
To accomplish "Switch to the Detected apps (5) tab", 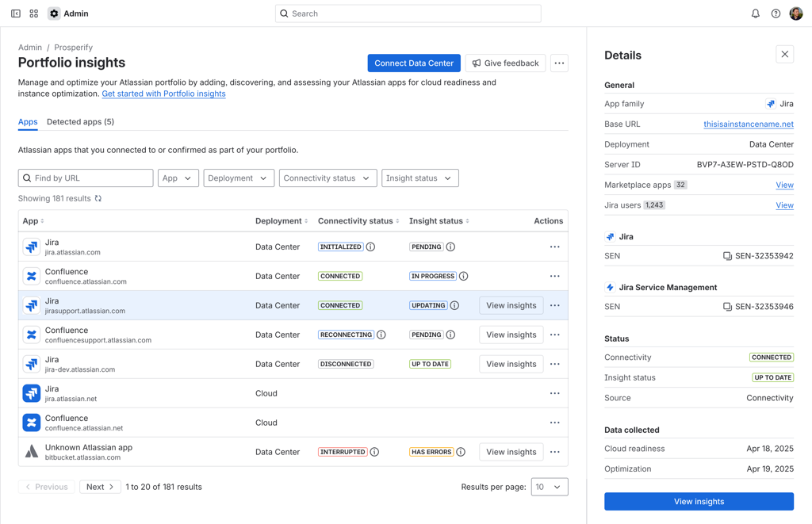I will point(80,122).
